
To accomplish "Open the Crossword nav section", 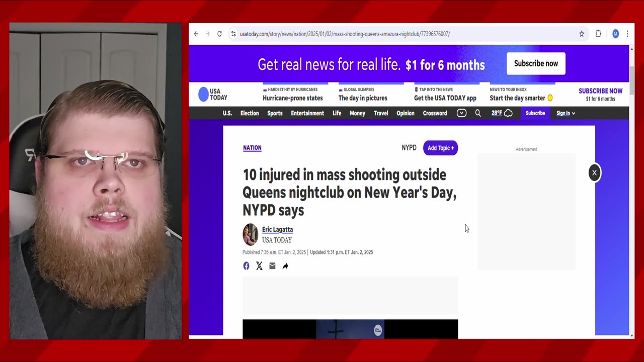I will click(435, 113).
